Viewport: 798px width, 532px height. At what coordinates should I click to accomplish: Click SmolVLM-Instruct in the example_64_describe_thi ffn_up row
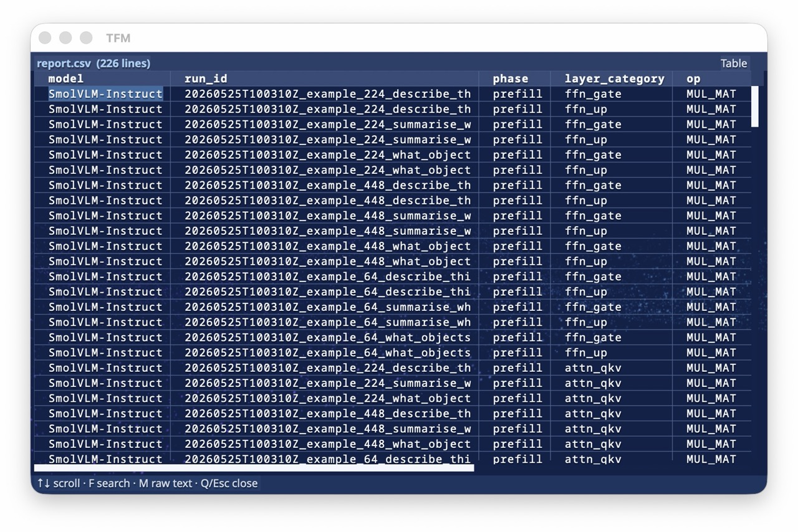point(105,292)
